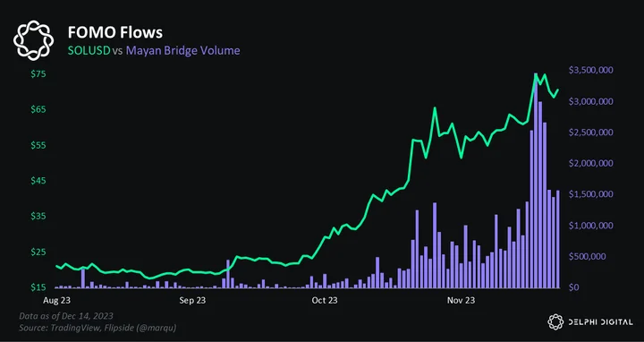Click the "$1,000,000" right axis label
This screenshot has height=342, width=644.
(x=591, y=226)
